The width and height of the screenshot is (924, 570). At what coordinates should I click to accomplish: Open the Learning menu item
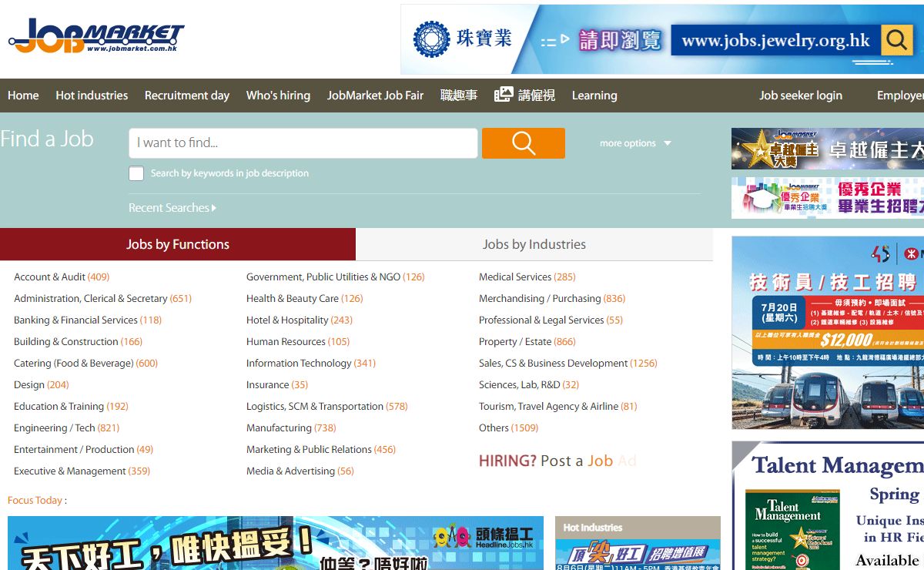(594, 96)
